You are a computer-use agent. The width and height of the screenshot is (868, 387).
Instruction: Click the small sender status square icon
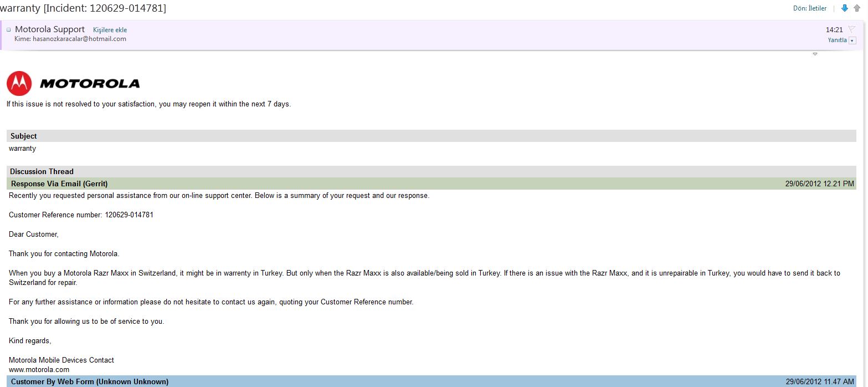(8, 30)
